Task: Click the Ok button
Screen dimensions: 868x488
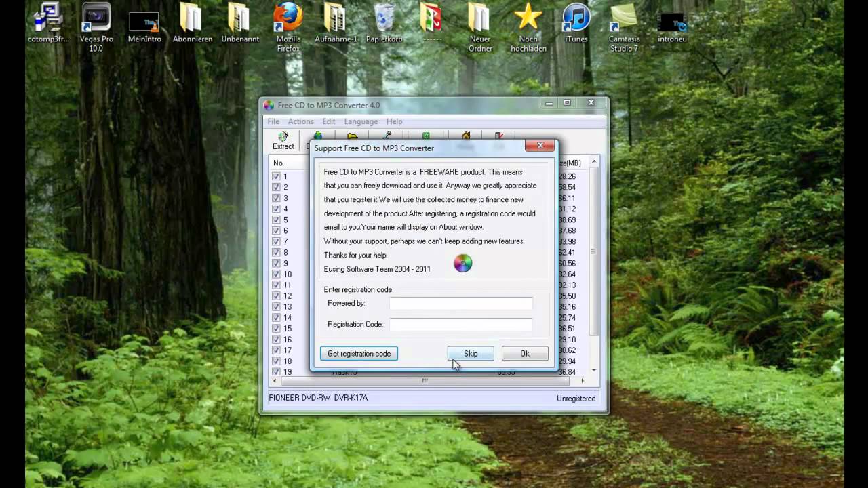Action: [525, 354]
